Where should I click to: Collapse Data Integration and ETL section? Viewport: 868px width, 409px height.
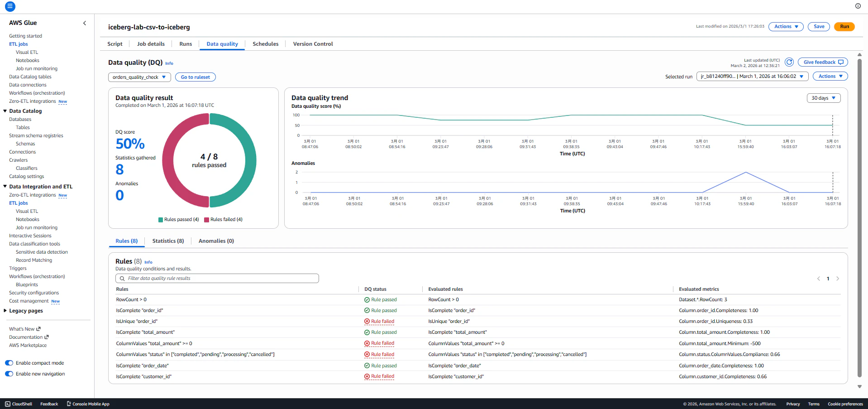(x=5, y=187)
